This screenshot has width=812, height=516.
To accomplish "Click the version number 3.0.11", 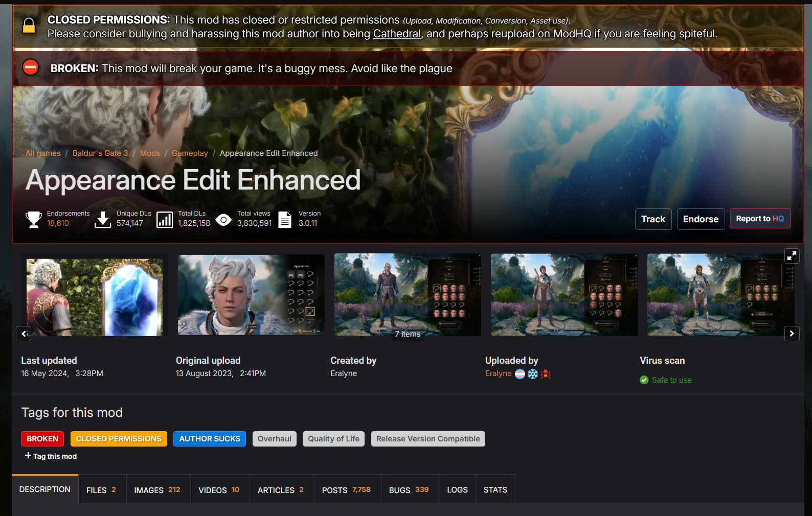I will (x=308, y=223).
